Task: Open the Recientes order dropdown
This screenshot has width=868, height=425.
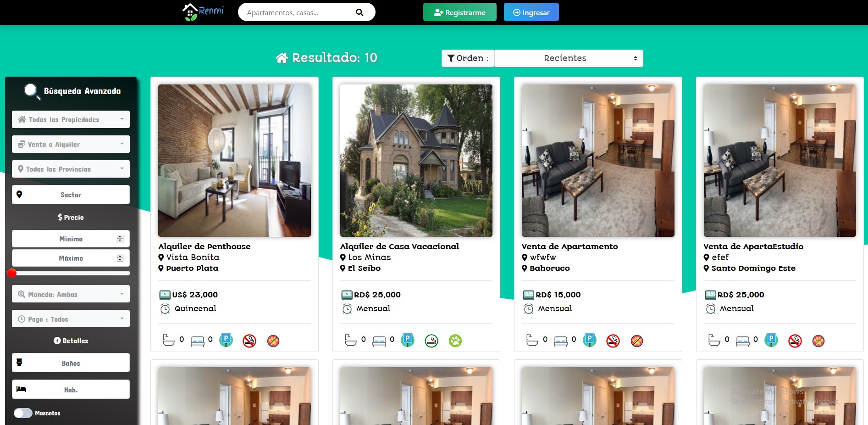Action: coord(569,58)
